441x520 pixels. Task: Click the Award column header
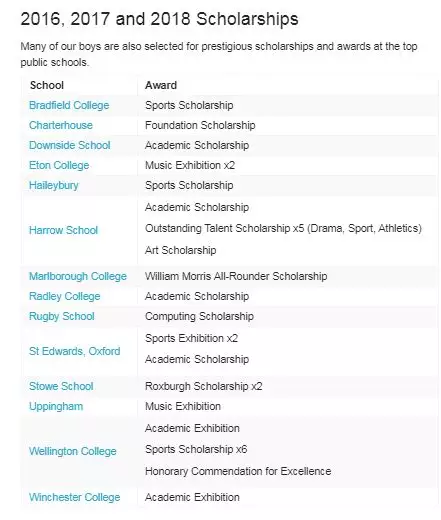161,85
